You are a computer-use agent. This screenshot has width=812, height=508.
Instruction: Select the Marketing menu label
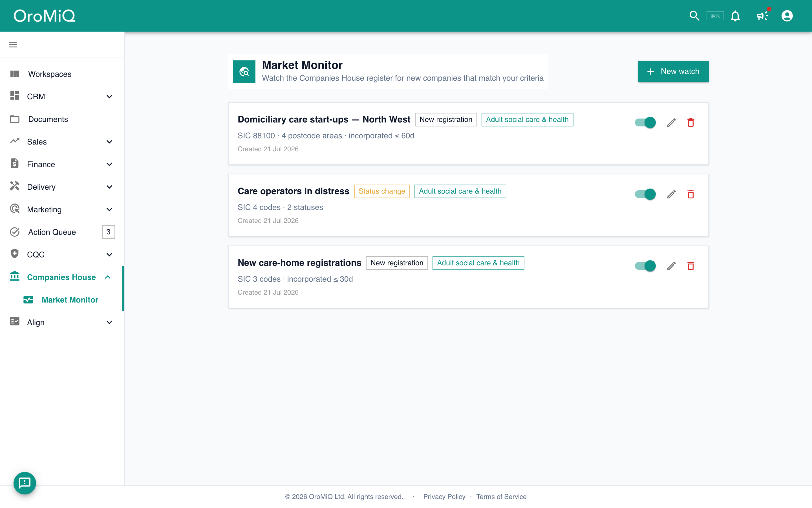click(x=44, y=210)
